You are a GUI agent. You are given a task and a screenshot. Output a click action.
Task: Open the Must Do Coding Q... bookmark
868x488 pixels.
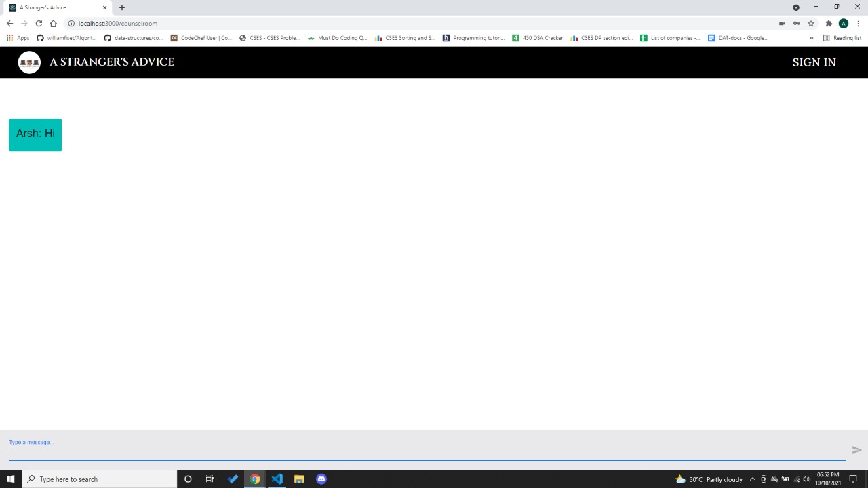click(x=337, y=38)
